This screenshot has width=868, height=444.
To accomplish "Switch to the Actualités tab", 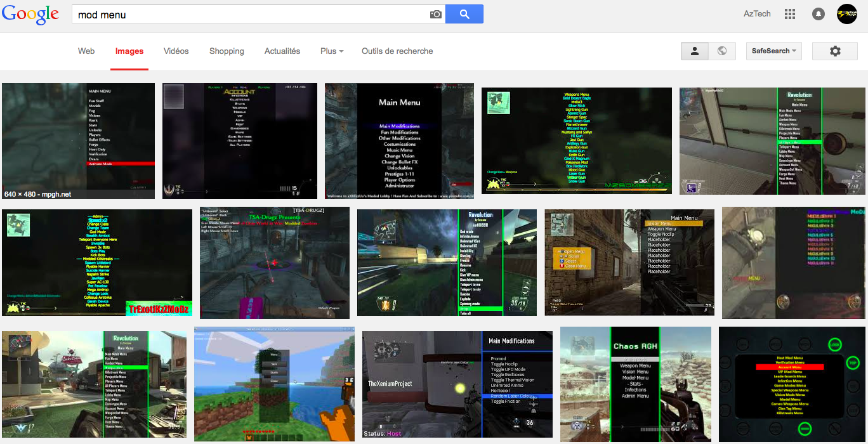I will pos(282,51).
